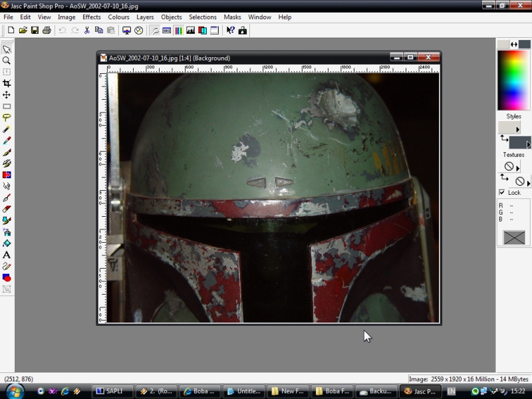Open the Windows Start orb
The height and width of the screenshot is (399, 532).
pyautogui.click(x=15, y=391)
